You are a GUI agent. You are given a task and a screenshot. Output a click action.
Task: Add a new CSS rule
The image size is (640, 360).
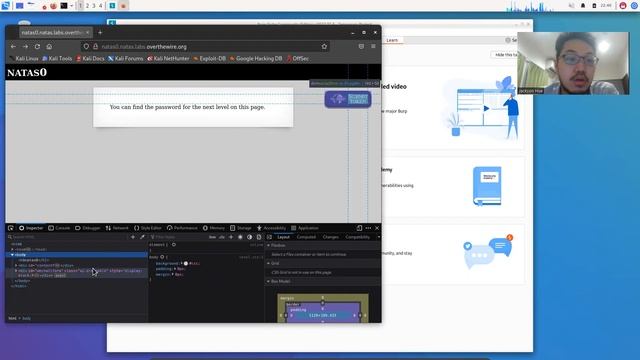coord(231,237)
